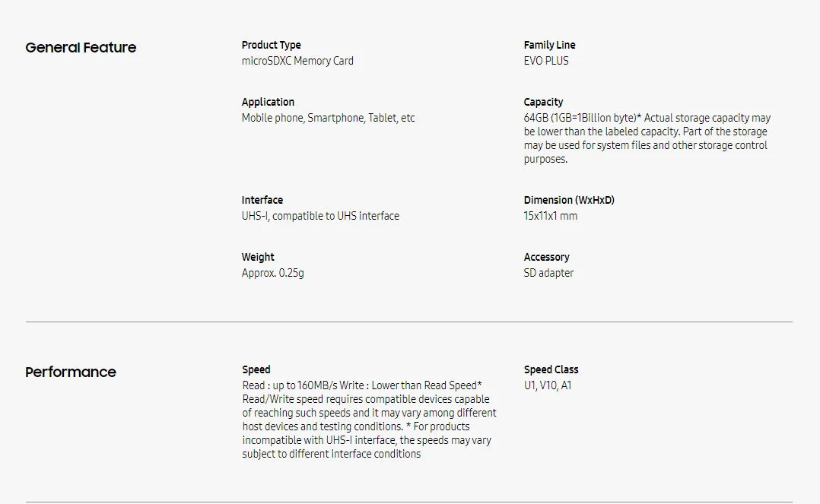This screenshot has height=504, width=820.
Task: Click the Capacity label
Action: click(543, 102)
